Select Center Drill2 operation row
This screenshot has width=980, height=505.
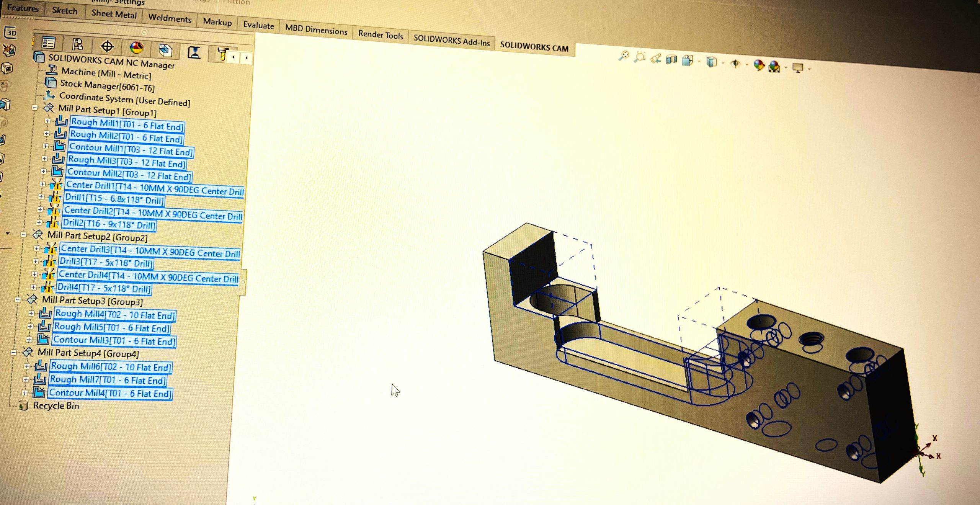point(153,213)
